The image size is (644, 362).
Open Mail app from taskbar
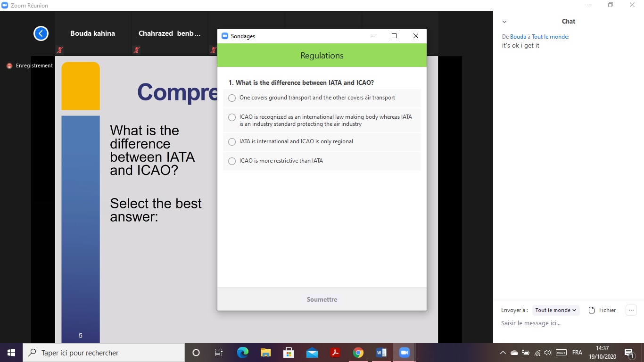click(312, 353)
